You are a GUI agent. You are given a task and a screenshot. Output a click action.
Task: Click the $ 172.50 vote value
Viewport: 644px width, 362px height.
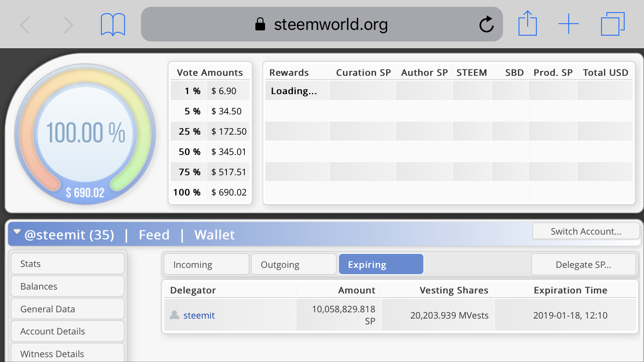pyautogui.click(x=229, y=131)
